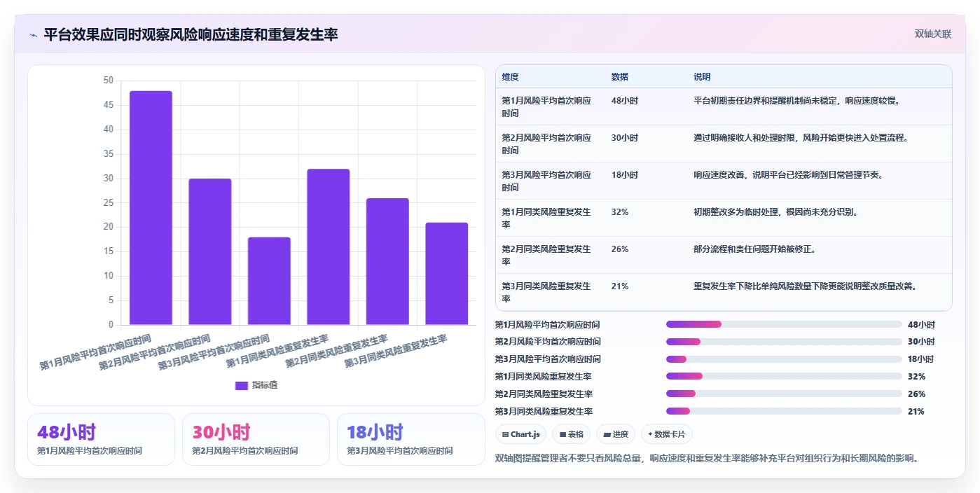This screenshot has width=980, height=493.
Task: Open the Chart.js tag chip
Action: coord(520,434)
